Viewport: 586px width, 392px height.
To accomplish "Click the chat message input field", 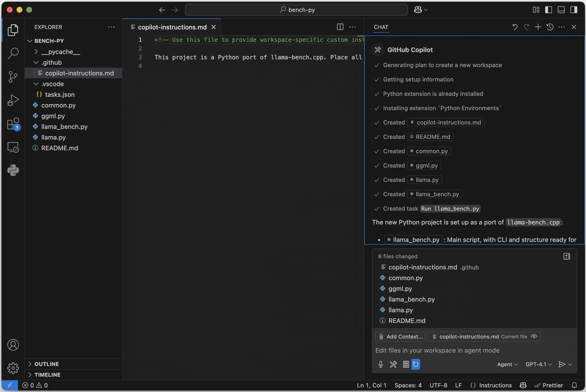I will [474, 350].
